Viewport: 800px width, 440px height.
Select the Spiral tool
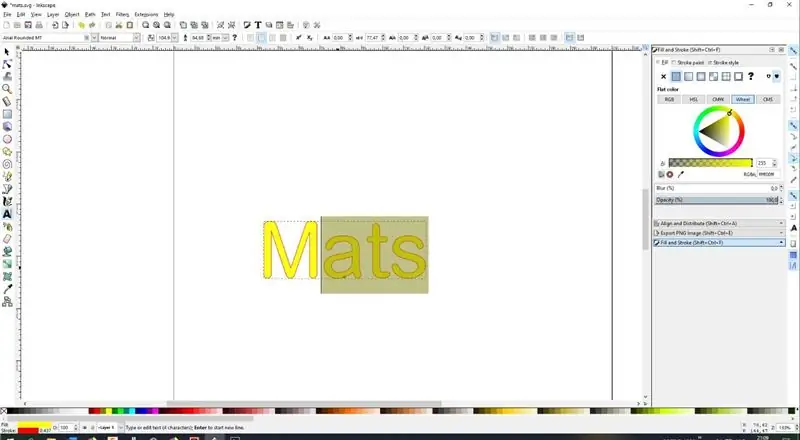7,164
